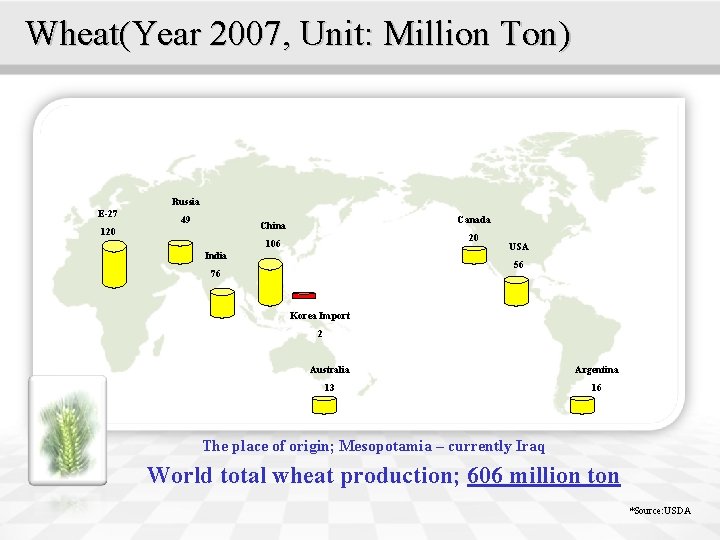Click the Argentina yellow cylinder bar
The height and width of the screenshot is (540, 720).
click(582, 405)
